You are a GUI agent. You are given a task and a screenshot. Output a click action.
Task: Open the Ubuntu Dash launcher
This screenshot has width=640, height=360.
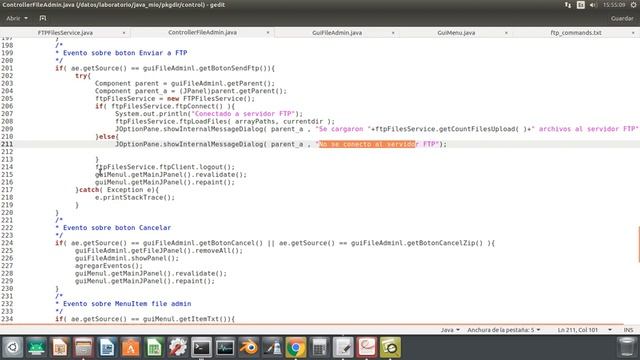(x=13, y=347)
